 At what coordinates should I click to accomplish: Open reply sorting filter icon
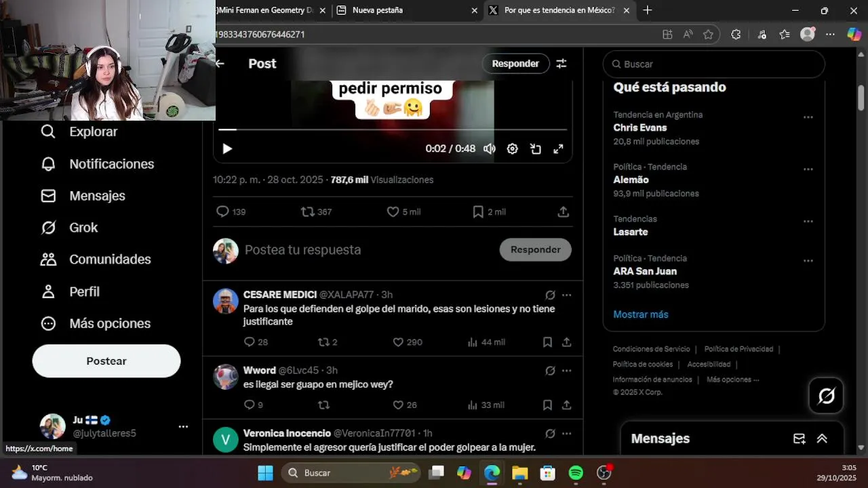(561, 63)
